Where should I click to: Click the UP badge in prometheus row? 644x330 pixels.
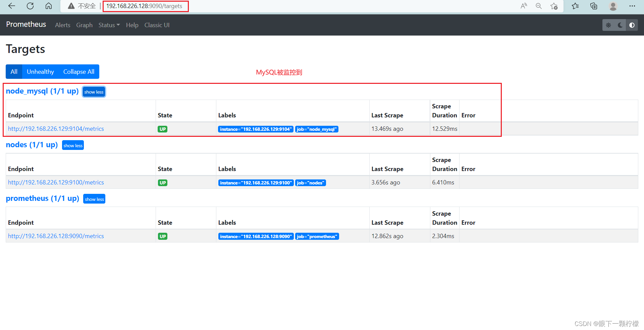click(163, 236)
